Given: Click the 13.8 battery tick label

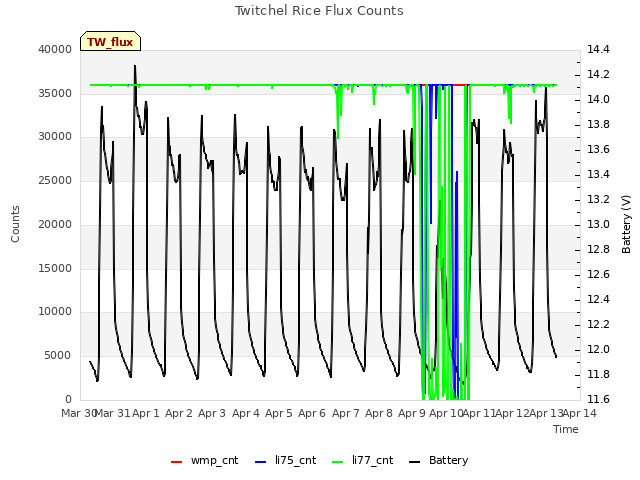Looking at the screenshot, I should point(598,124).
